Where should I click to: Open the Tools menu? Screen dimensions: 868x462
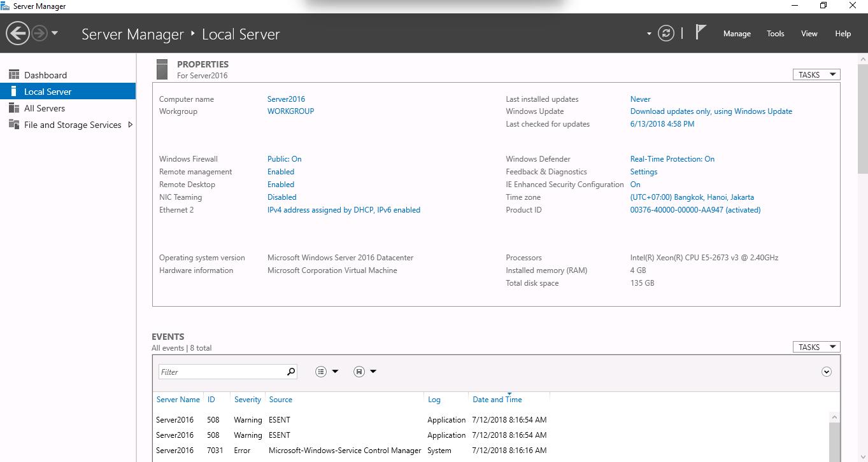(x=775, y=34)
